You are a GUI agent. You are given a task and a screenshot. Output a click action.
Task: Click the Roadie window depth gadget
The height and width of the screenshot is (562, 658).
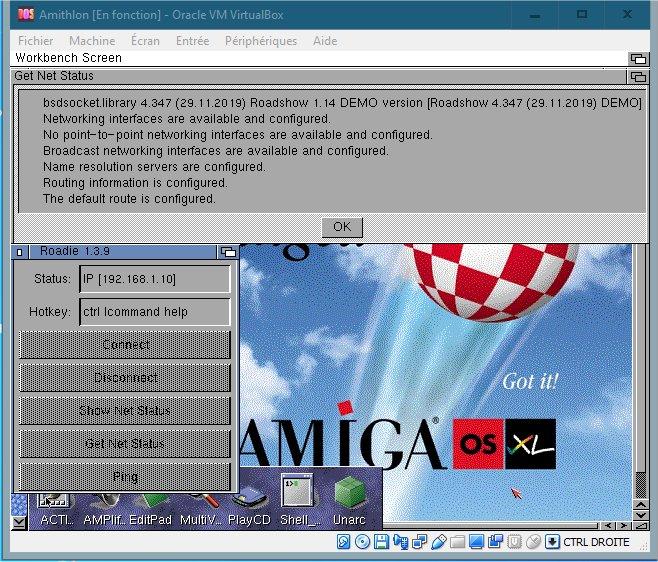point(228,252)
